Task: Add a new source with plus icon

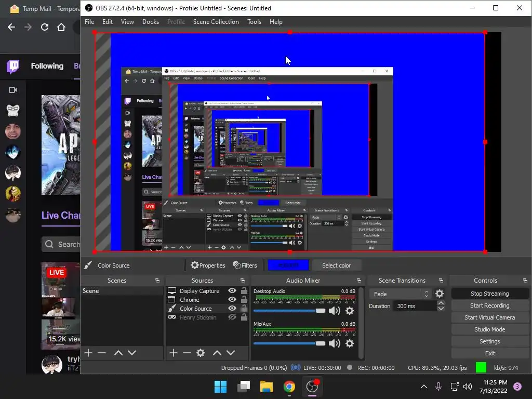Action: tap(174, 353)
